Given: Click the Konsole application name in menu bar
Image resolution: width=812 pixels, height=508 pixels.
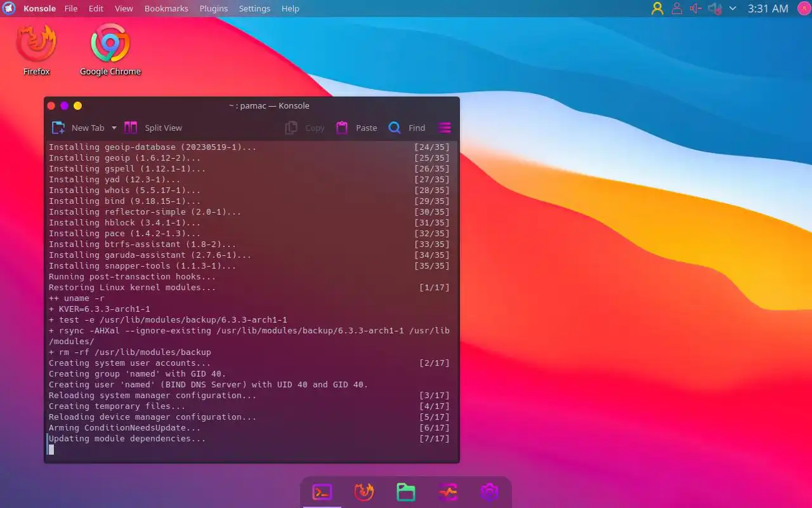Looking at the screenshot, I should (39, 8).
